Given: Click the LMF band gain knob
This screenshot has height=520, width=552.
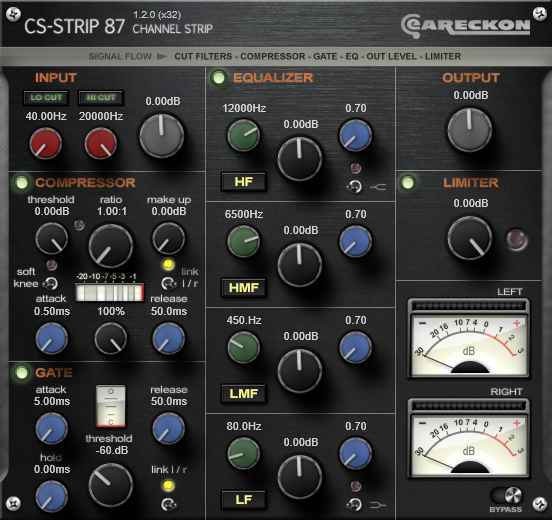Looking at the screenshot, I should click(300, 371).
